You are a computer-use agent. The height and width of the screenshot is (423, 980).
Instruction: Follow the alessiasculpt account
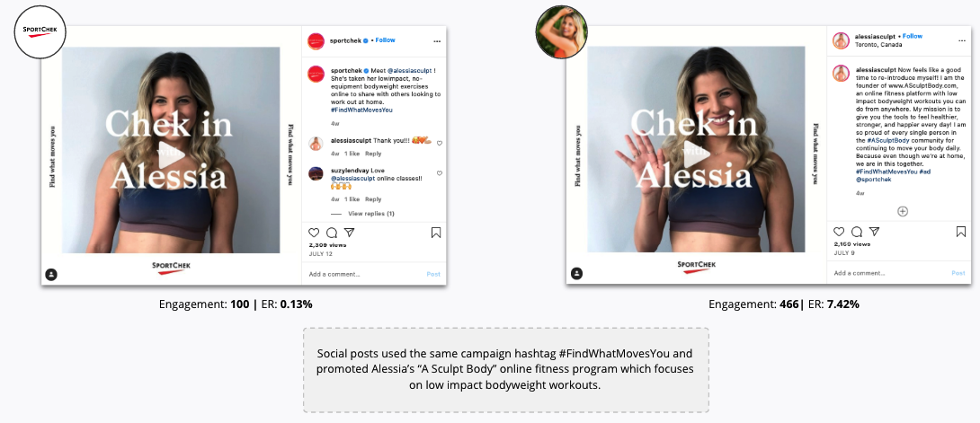tap(913, 36)
